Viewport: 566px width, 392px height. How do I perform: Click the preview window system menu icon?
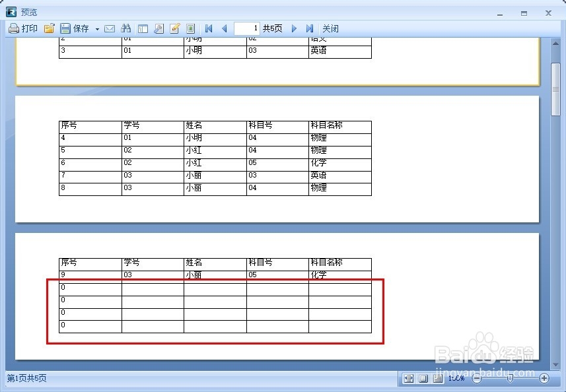[x=10, y=12]
